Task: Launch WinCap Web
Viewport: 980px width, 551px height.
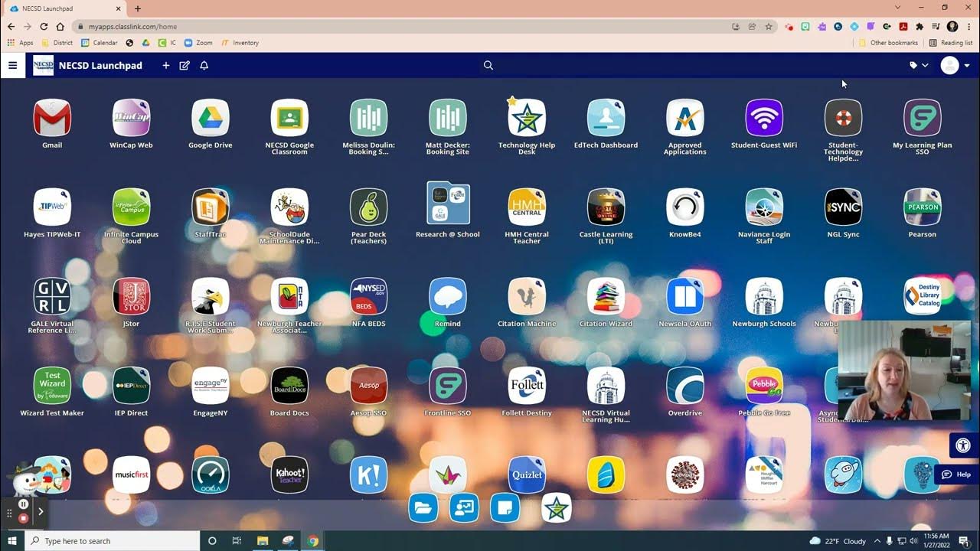Action: coord(131,118)
